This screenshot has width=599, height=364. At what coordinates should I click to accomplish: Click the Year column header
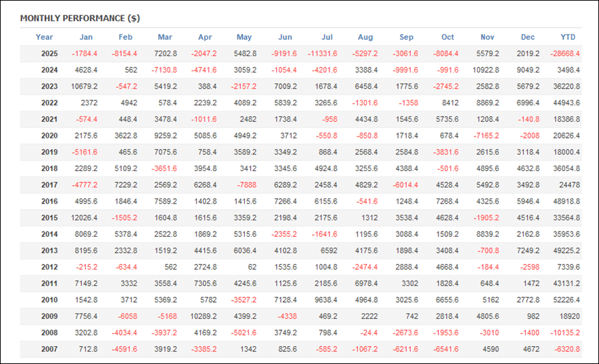(x=45, y=37)
